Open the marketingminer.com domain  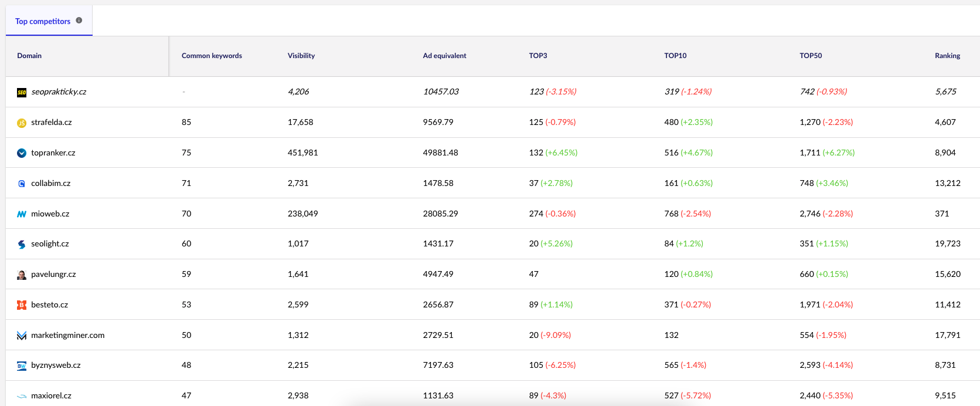(68, 335)
